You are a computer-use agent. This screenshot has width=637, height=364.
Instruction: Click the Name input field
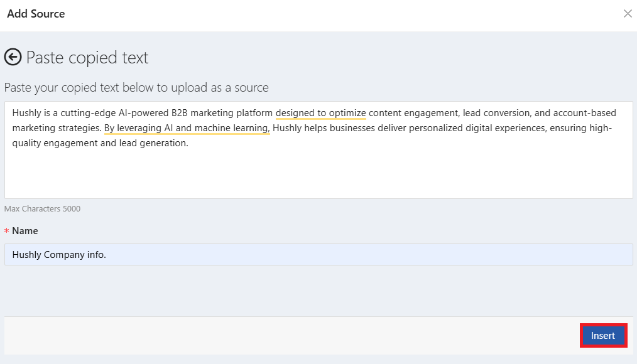pyautogui.click(x=318, y=254)
